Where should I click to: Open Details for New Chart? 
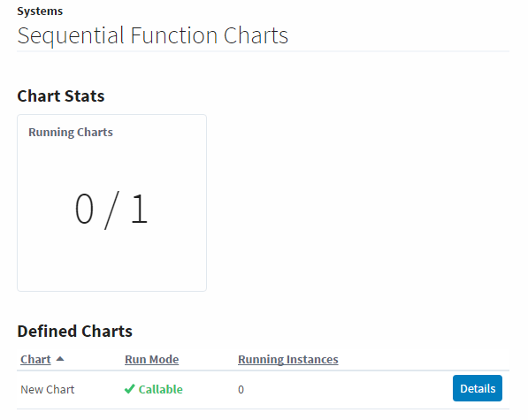[478, 388]
